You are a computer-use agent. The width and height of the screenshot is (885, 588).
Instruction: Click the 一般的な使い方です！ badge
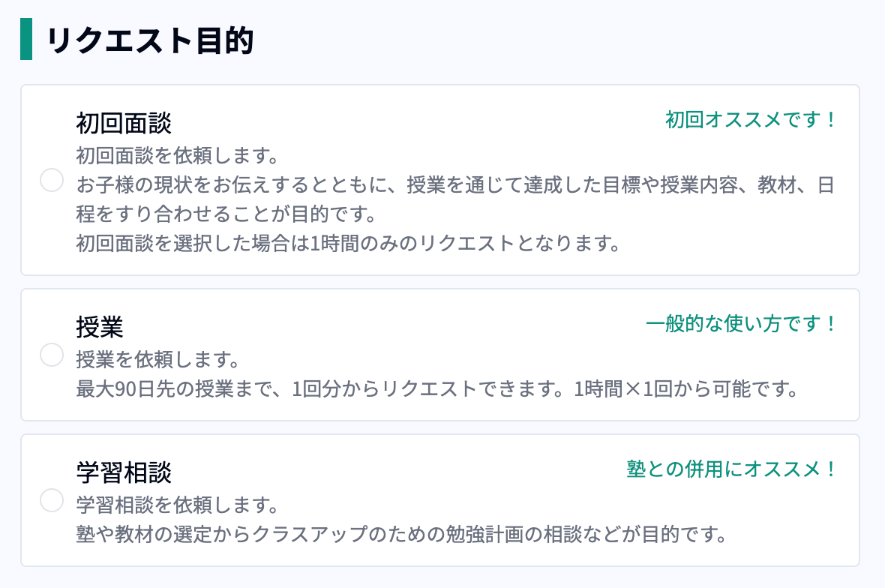coord(741,324)
